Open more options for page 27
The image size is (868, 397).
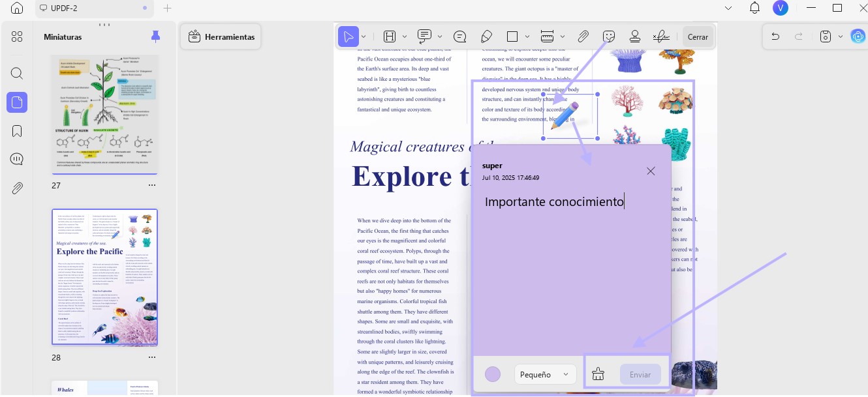152,185
